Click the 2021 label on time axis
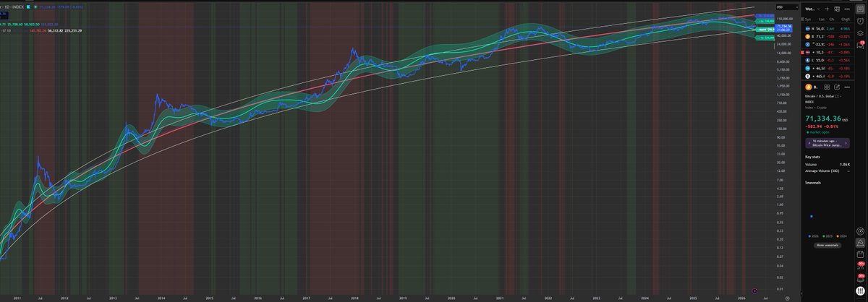868x302 pixels. (500, 297)
